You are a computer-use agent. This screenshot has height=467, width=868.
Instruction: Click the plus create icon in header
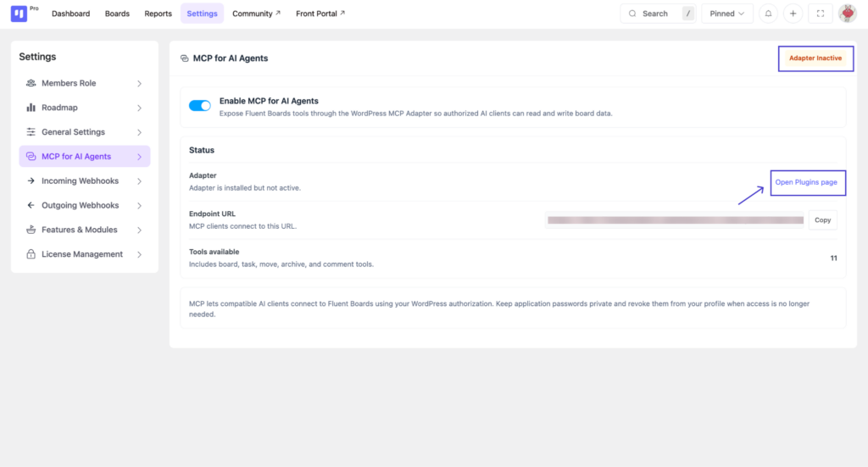(x=793, y=14)
